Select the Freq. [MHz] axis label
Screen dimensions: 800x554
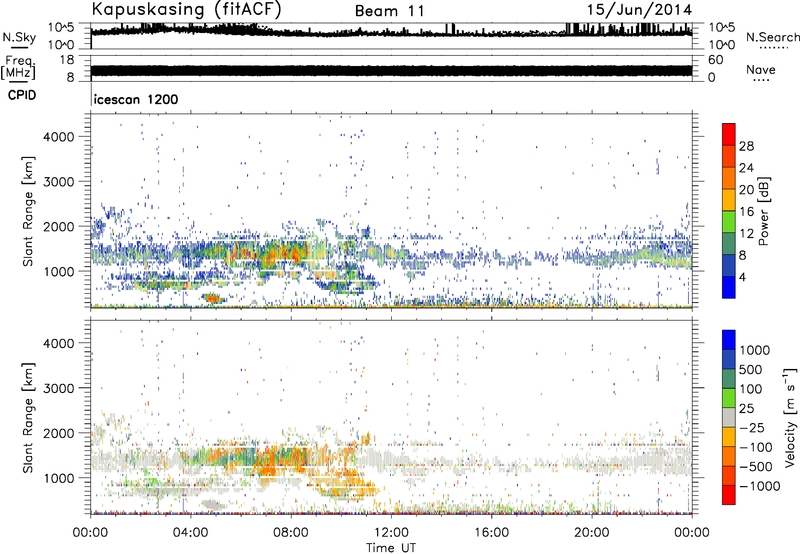[x=18, y=67]
